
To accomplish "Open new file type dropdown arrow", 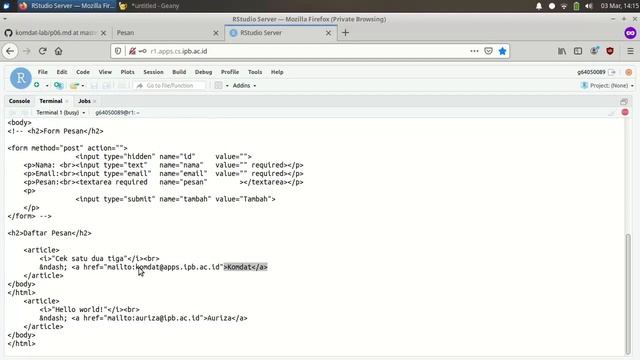I will coord(47,86).
